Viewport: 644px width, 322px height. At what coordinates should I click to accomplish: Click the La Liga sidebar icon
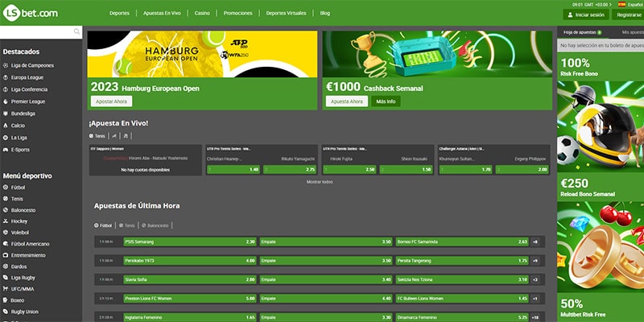coord(6,138)
